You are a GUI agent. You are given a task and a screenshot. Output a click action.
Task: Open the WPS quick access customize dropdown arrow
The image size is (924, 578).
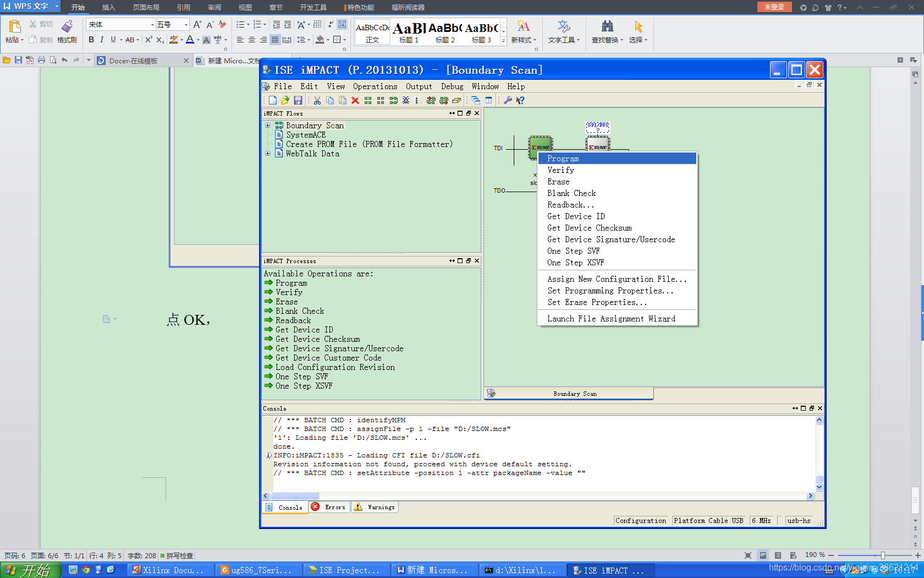[x=89, y=60]
